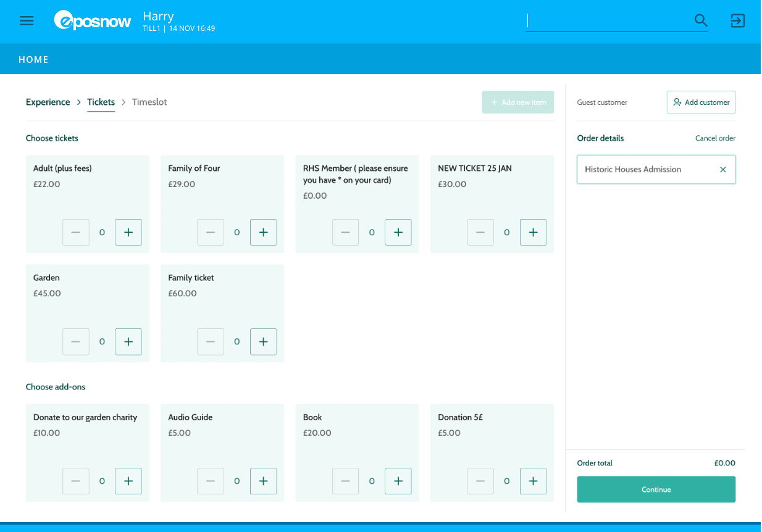This screenshot has width=762, height=532.
Task: Open the hamburger main menu
Action: click(27, 21)
